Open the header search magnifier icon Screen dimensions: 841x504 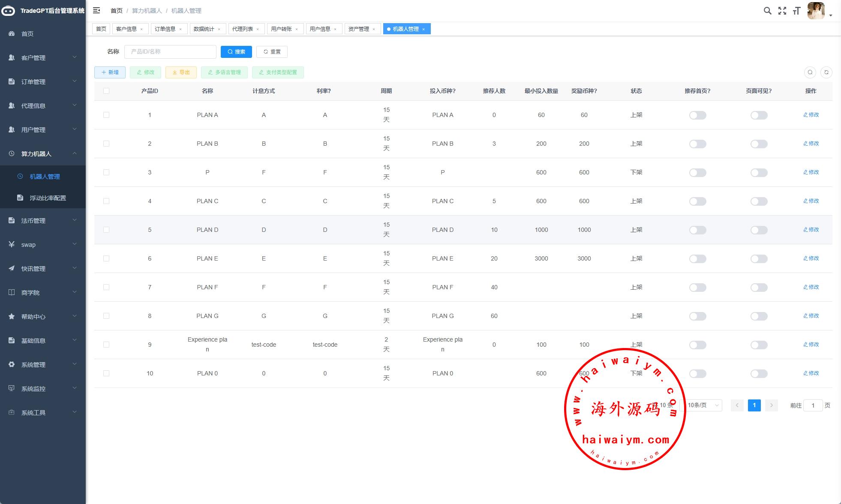tap(767, 11)
